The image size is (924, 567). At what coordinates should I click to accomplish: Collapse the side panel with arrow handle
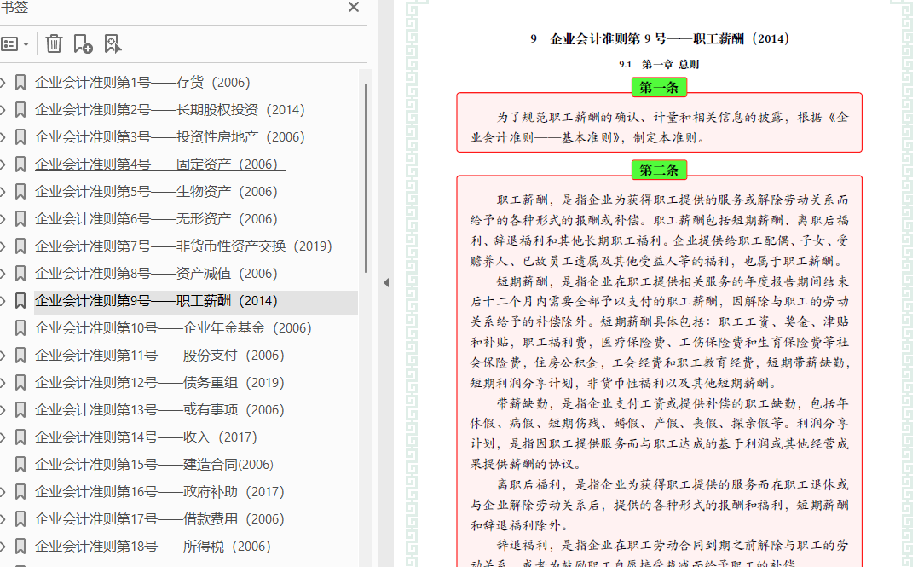pos(385,283)
